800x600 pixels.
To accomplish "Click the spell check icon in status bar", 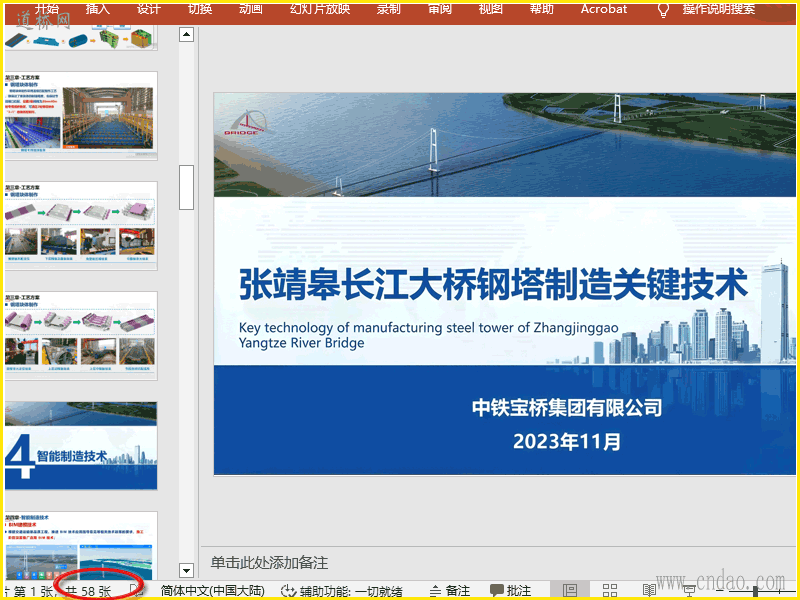I will pos(136,590).
